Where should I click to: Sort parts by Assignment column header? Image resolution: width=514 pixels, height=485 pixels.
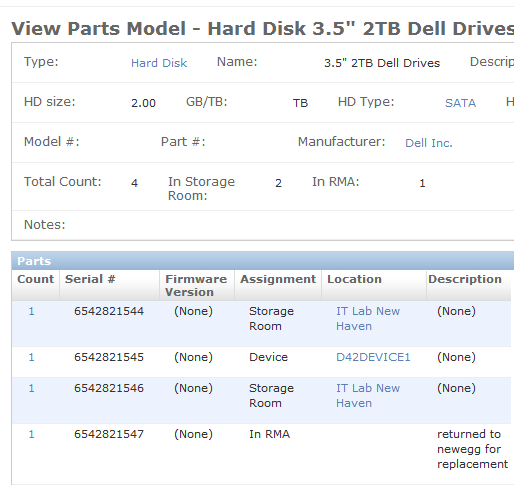[x=278, y=279]
